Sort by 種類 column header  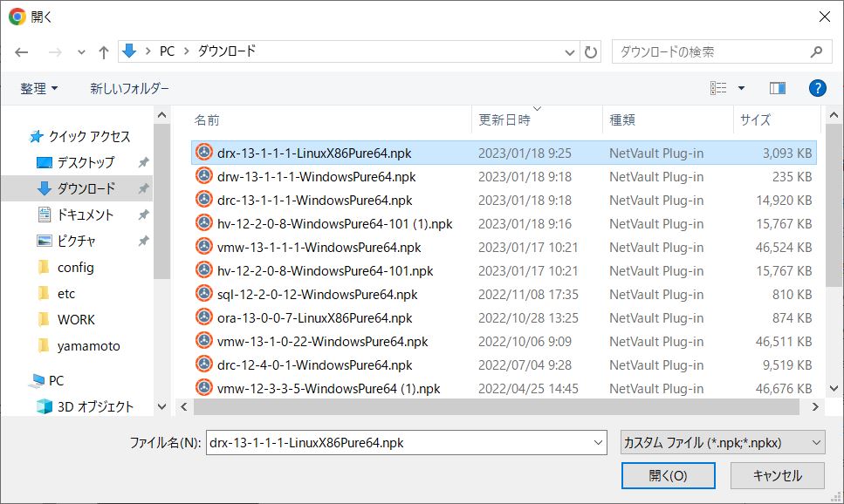tap(622, 120)
